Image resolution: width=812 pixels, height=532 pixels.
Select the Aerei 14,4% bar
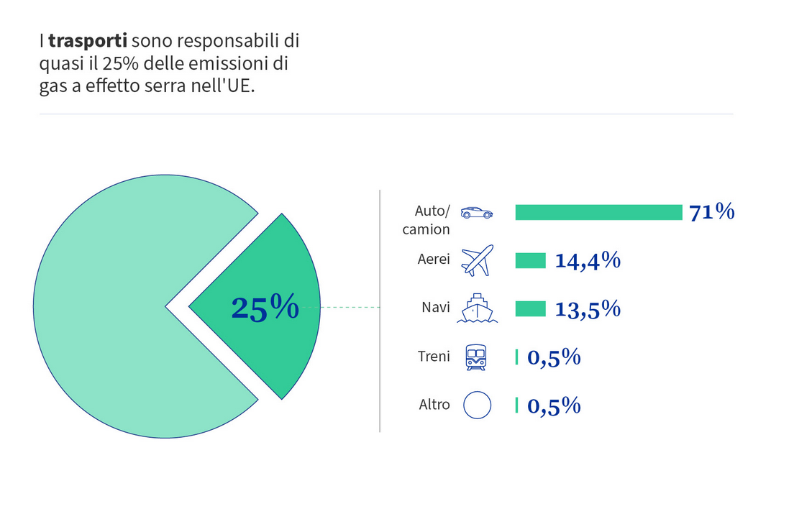coord(530,260)
